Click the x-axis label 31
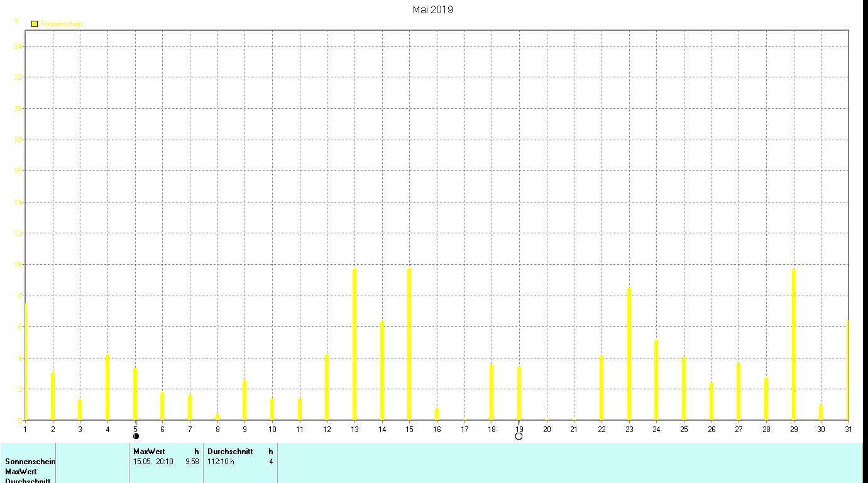The width and height of the screenshot is (868, 483). pos(849,430)
